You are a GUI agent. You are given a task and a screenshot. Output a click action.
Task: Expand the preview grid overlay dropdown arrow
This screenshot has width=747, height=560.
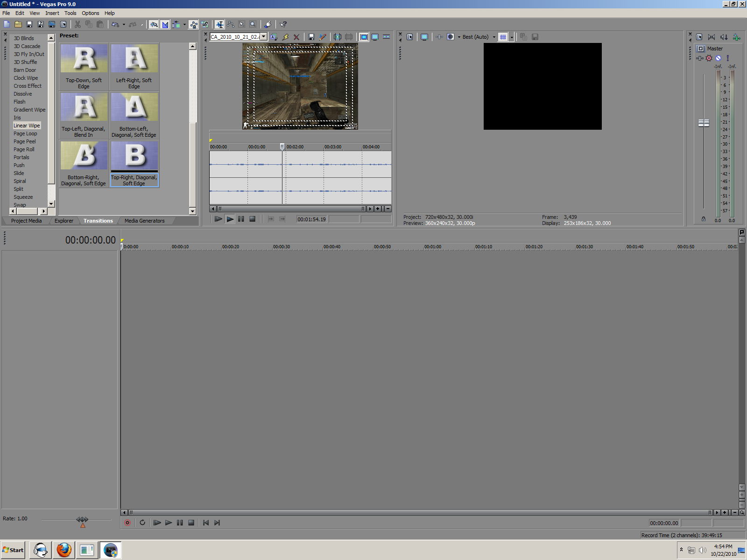click(512, 37)
